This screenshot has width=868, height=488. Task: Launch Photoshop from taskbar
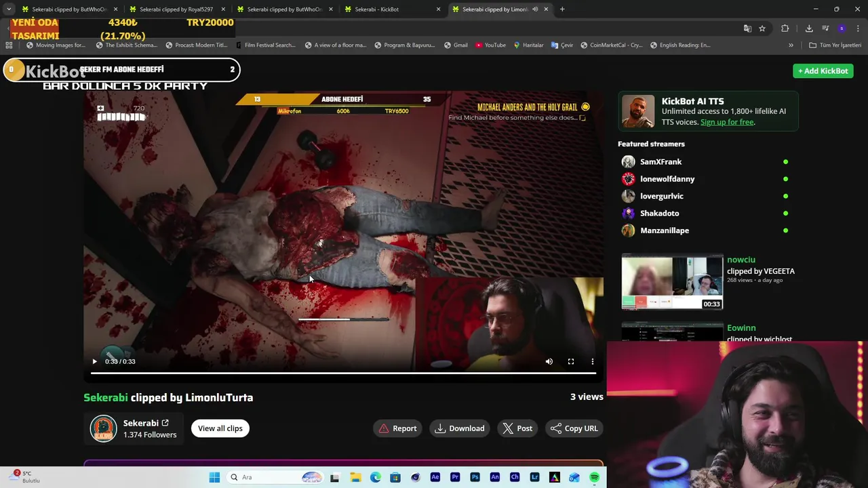(475, 477)
